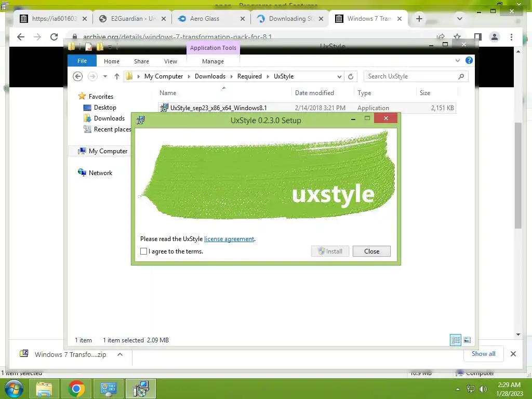Open download options chevron for Windows 7 zip

120,354
